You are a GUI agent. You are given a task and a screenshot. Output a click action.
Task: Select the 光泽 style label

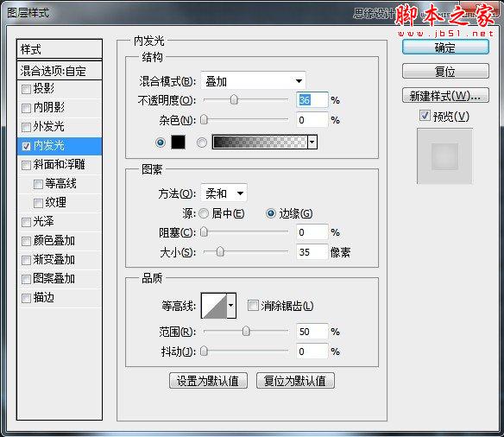(x=44, y=222)
